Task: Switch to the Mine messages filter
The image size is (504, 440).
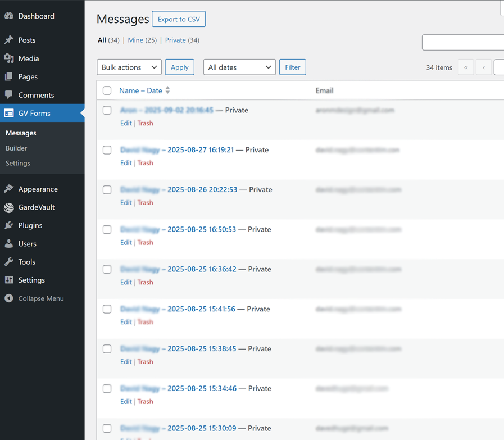Action: pos(135,40)
